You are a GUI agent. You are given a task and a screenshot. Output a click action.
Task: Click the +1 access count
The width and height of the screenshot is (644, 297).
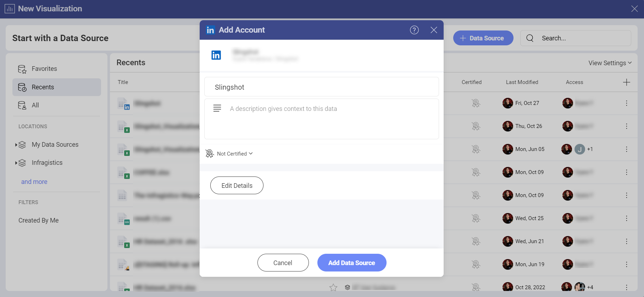[590, 149]
